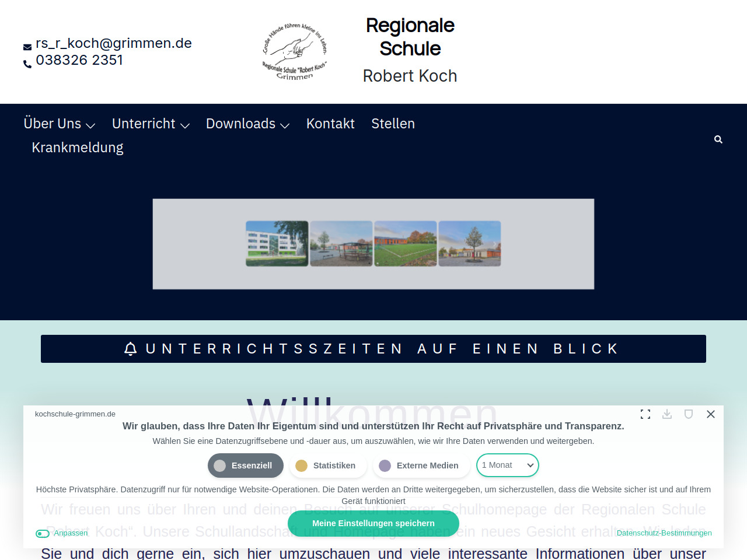This screenshot has height=560, width=747.
Task: Go to the Krankmeldung page
Action: coord(78,148)
